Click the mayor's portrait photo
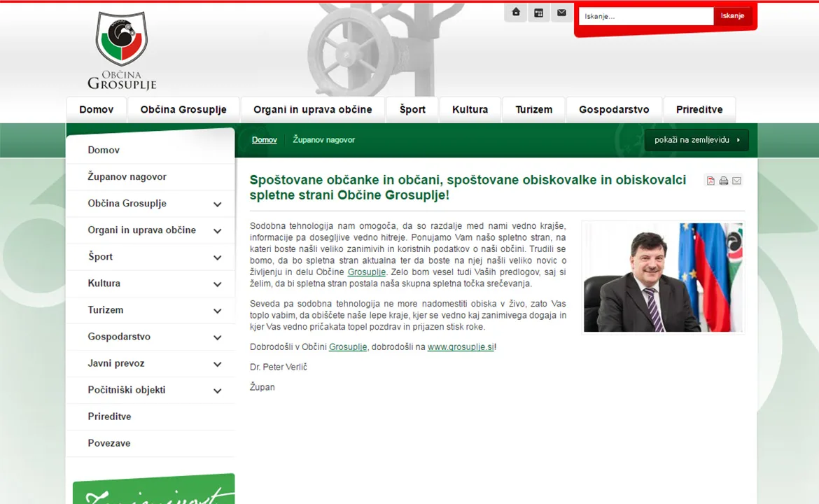Viewport: 819px width, 504px height. click(663, 277)
